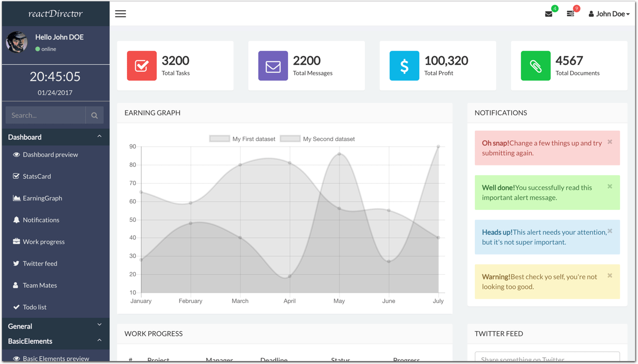Open the Twitter feed sidebar icon

click(x=39, y=263)
